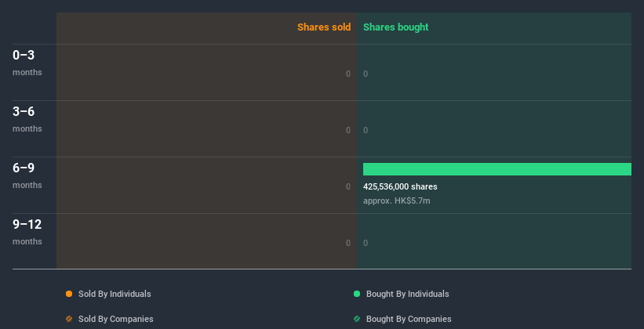Toggle the Bought By Companies legend label
Viewport: 644px width, 329px height.
409,319
